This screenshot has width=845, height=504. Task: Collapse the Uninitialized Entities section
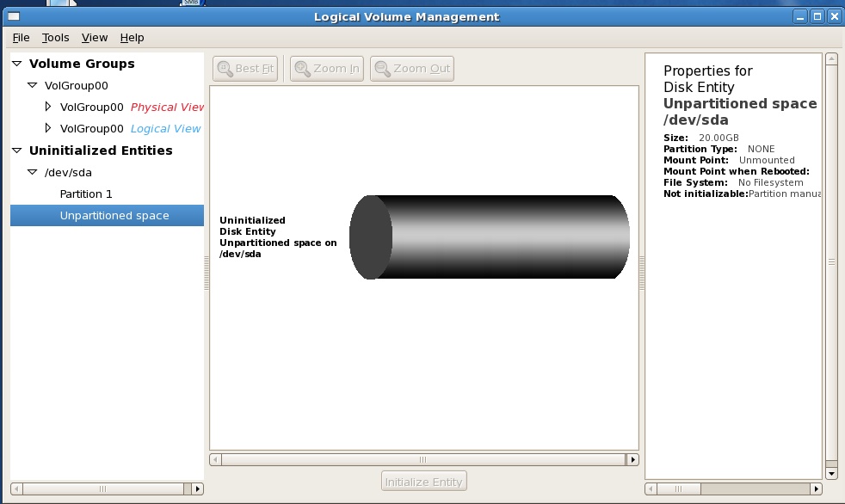tap(15, 151)
